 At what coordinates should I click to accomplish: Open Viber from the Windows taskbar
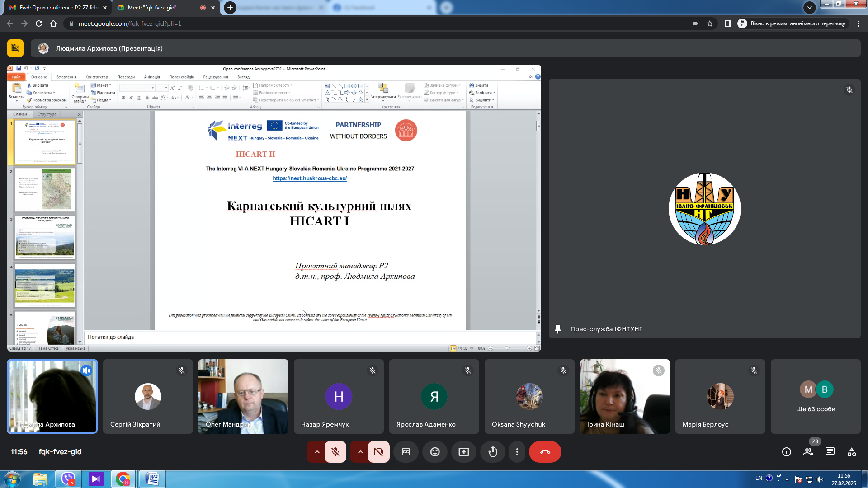point(68,479)
